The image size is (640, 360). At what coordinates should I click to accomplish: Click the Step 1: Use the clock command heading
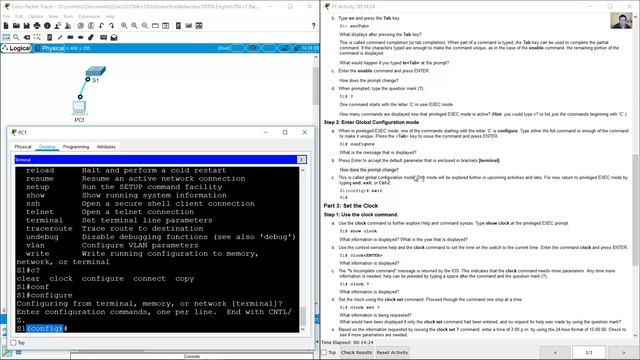[361, 214]
